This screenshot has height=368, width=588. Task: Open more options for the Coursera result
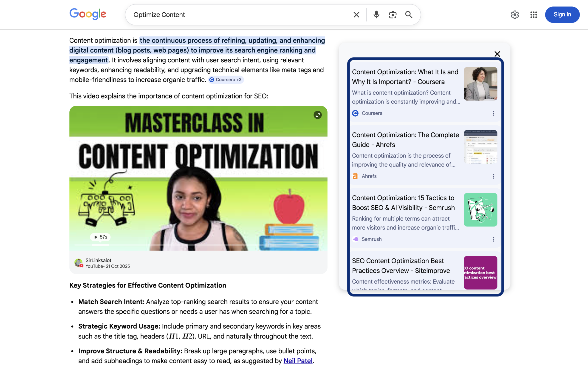tap(493, 113)
